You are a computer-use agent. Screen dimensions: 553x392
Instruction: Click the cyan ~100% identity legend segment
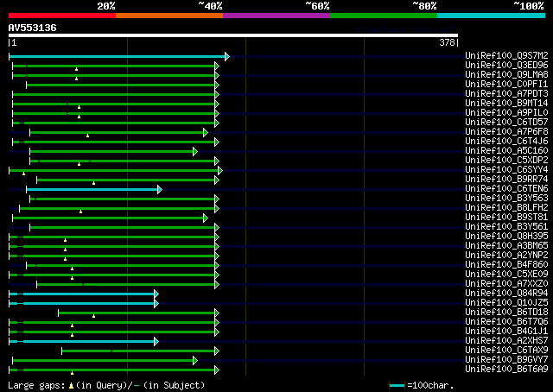(491, 16)
